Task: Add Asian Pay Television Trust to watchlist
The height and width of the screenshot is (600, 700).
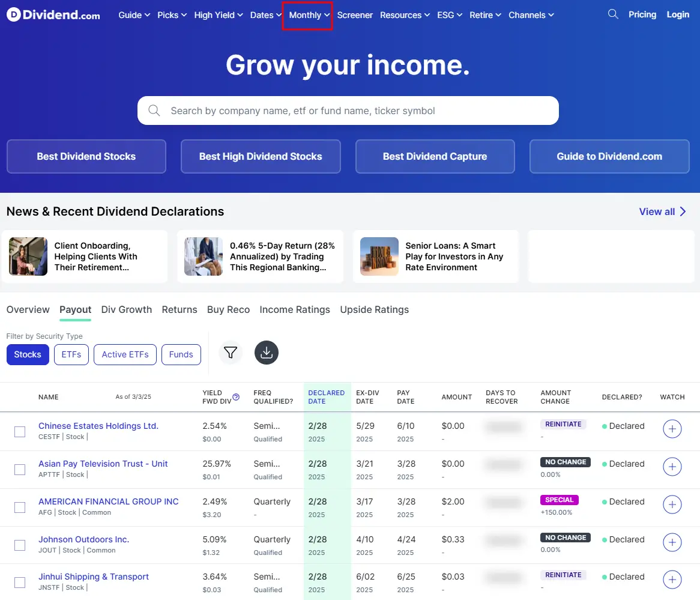Action: click(672, 467)
